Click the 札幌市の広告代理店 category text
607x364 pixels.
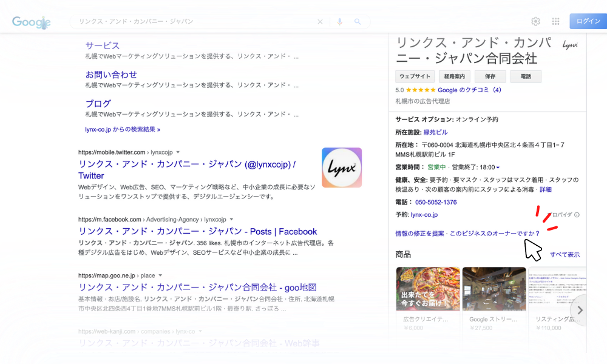422,101
